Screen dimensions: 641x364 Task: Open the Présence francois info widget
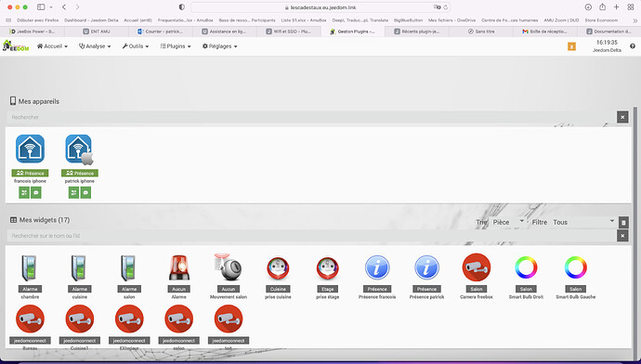click(x=377, y=267)
